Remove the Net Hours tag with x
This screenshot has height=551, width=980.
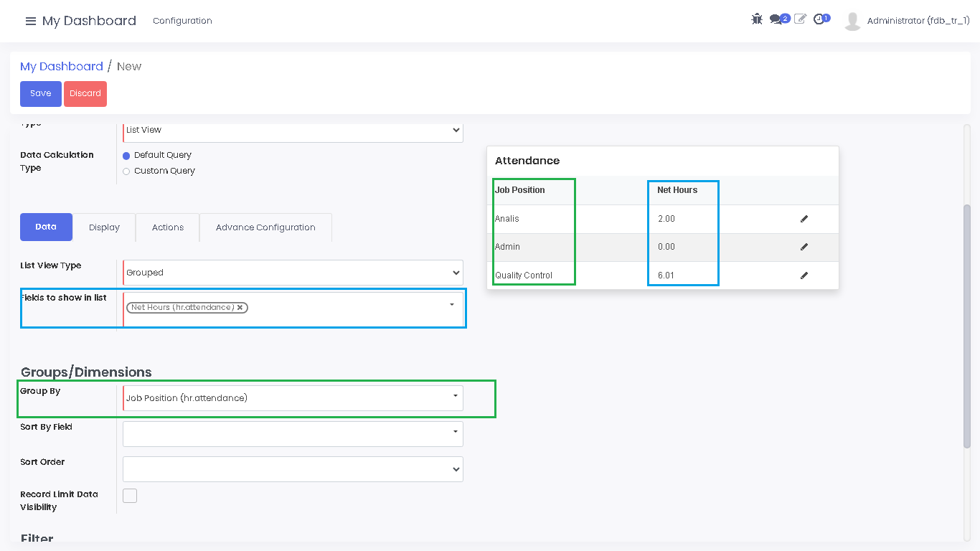click(x=240, y=307)
